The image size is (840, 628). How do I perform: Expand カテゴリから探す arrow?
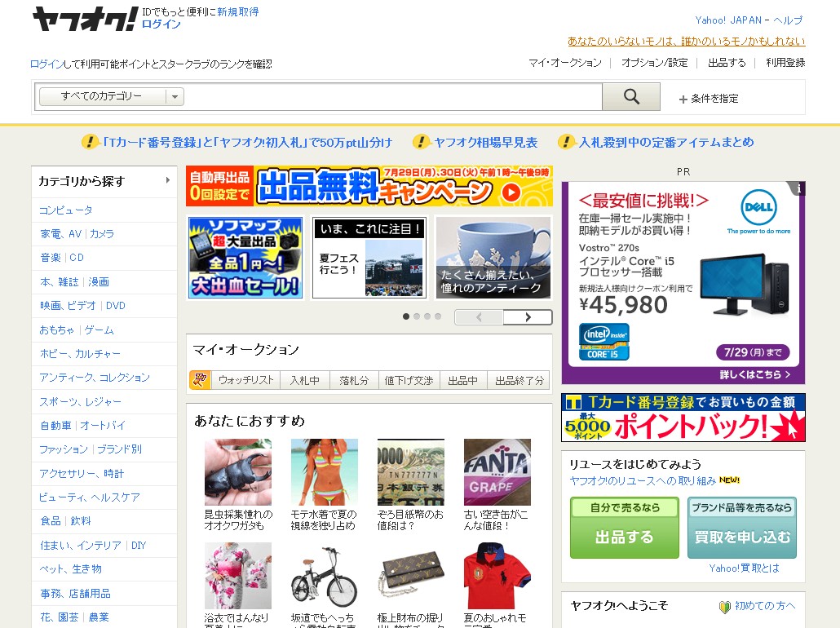pyautogui.click(x=168, y=180)
